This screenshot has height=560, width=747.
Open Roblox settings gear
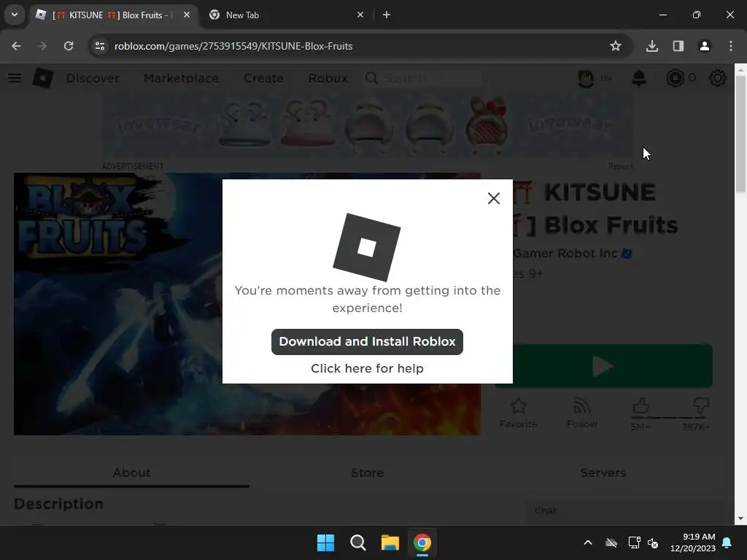coord(718,77)
